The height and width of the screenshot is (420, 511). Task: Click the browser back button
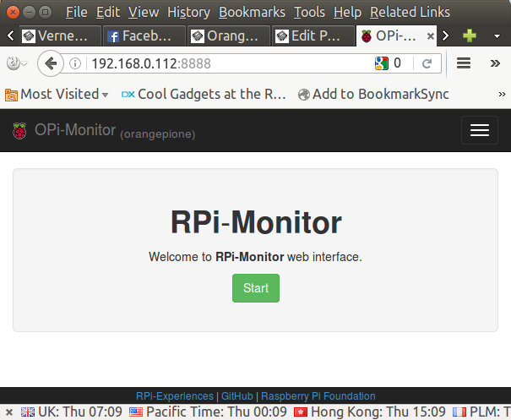(x=51, y=63)
